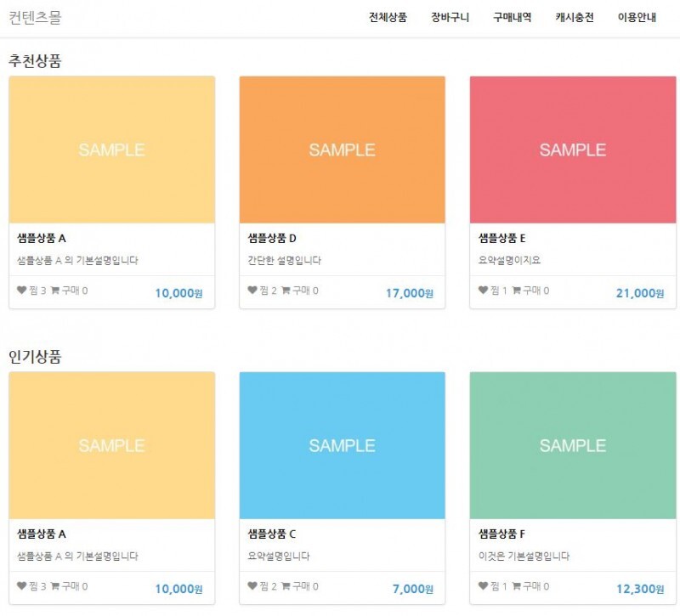Open yellow SAMPLE thumbnail under 추천상품
The image size is (680, 616).
pos(112,150)
